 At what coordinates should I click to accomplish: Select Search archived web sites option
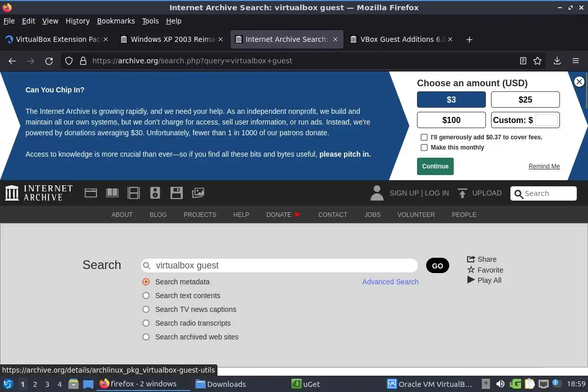146,337
